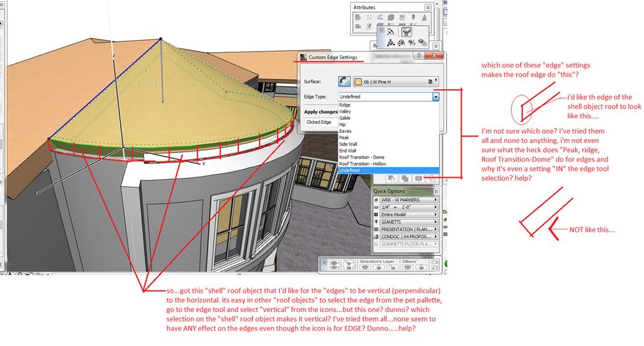Click the brick-hatch icon in the Attributes panel
Screen dimensions: 644x346
pyautogui.click(x=402, y=17)
